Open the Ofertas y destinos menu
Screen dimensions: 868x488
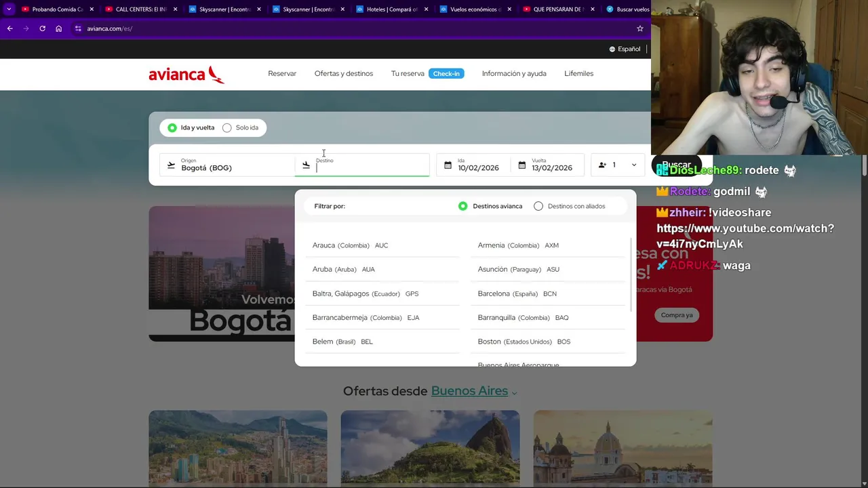pos(344,73)
